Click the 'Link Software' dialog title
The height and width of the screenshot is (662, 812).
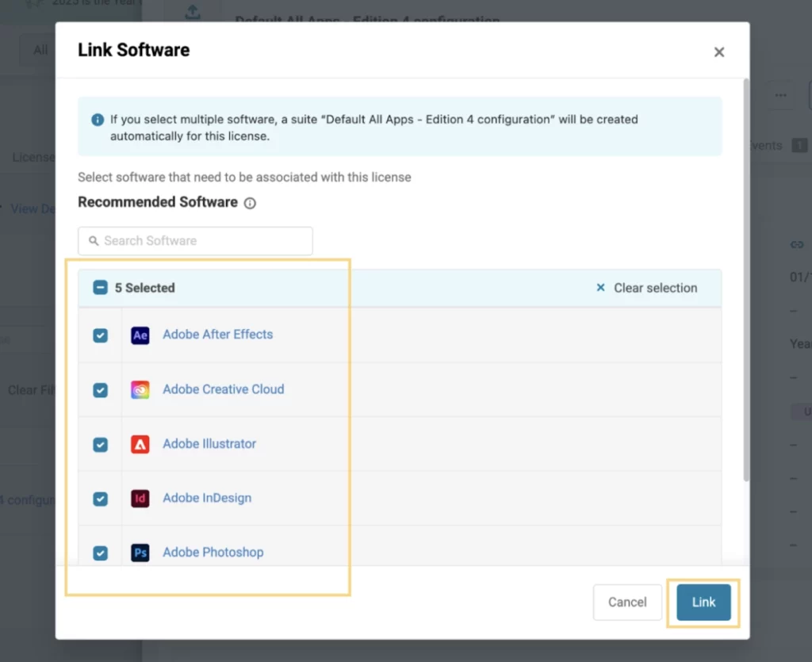[133, 50]
